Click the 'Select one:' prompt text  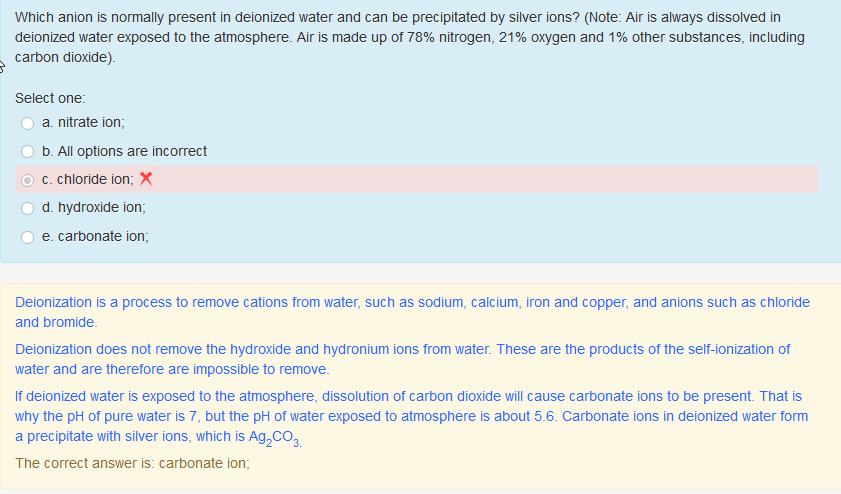coord(50,98)
